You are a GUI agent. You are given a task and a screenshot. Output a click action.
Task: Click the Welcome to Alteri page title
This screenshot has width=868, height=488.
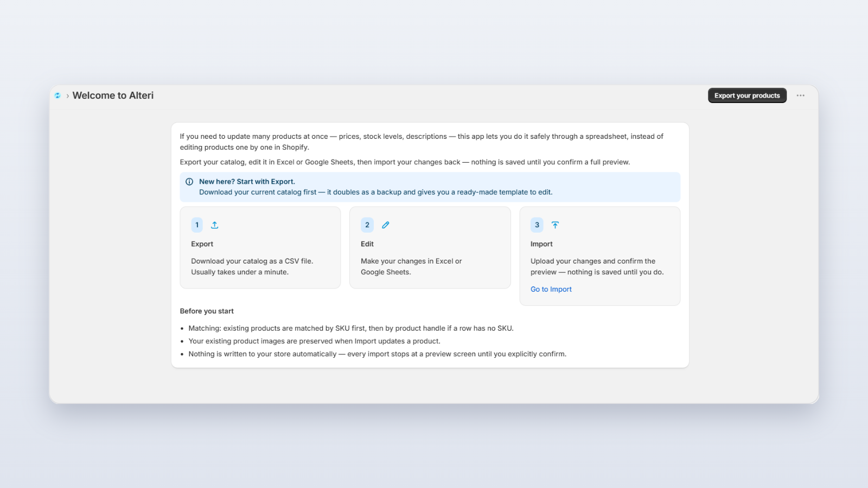113,95
